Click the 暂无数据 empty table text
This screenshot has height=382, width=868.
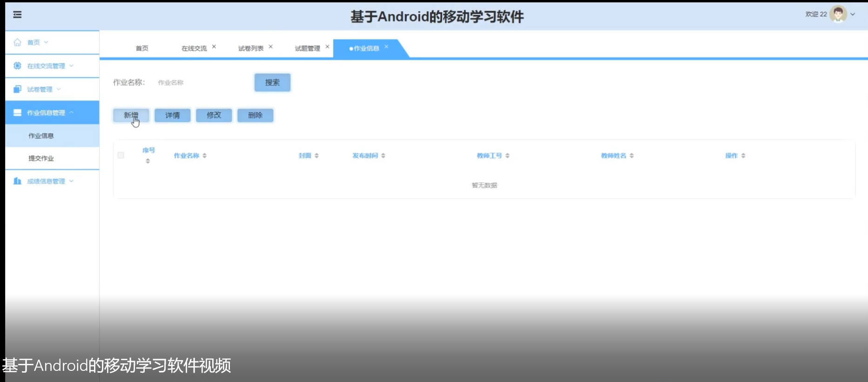click(x=484, y=185)
